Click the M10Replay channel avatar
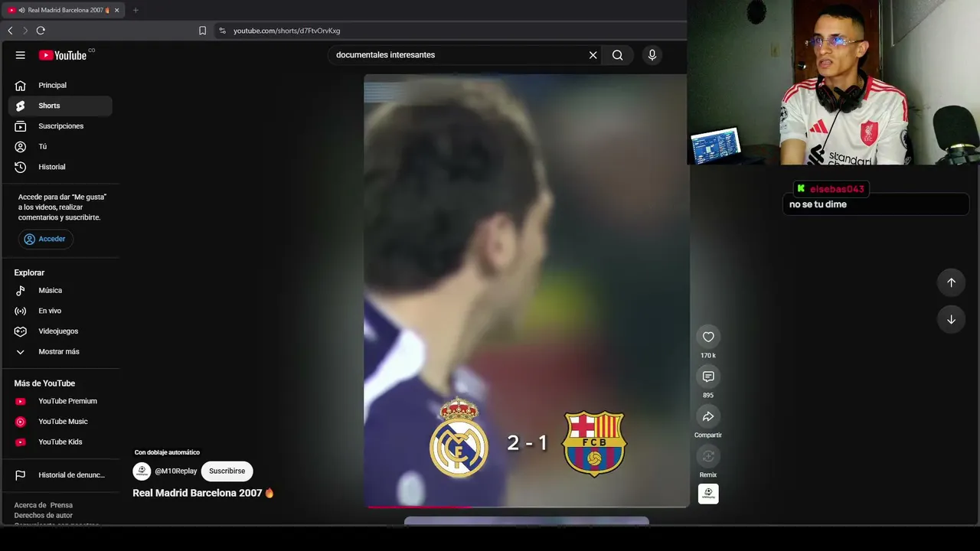 pyautogui.click(x=142, y=471)
